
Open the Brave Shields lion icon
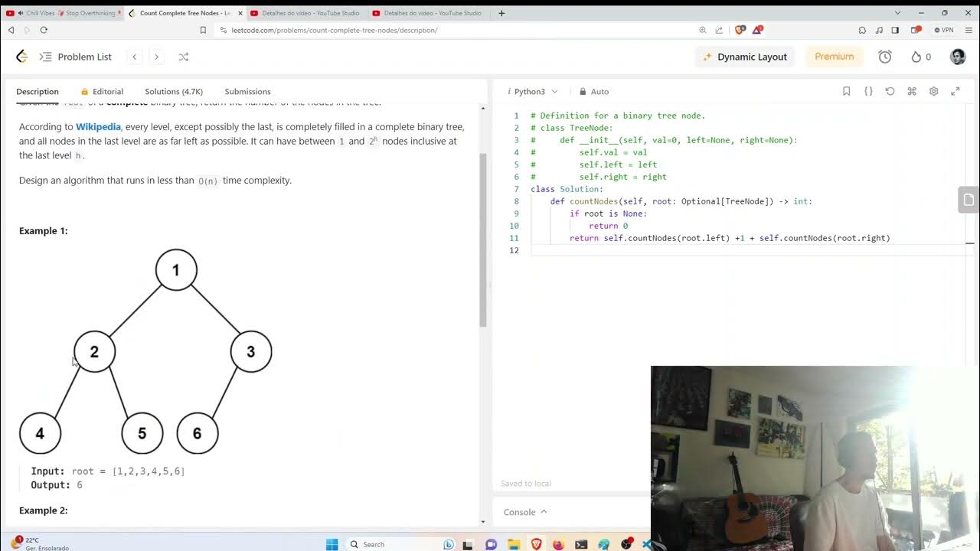[x=740, y=30]
